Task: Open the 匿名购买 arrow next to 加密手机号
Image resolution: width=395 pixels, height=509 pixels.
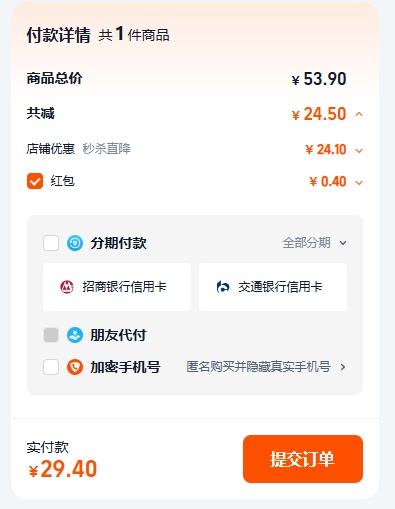Action: (343, 367)
